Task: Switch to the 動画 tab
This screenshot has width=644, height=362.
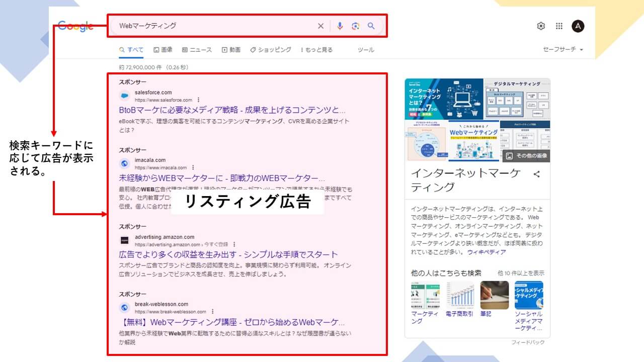Action: point(231,50)
